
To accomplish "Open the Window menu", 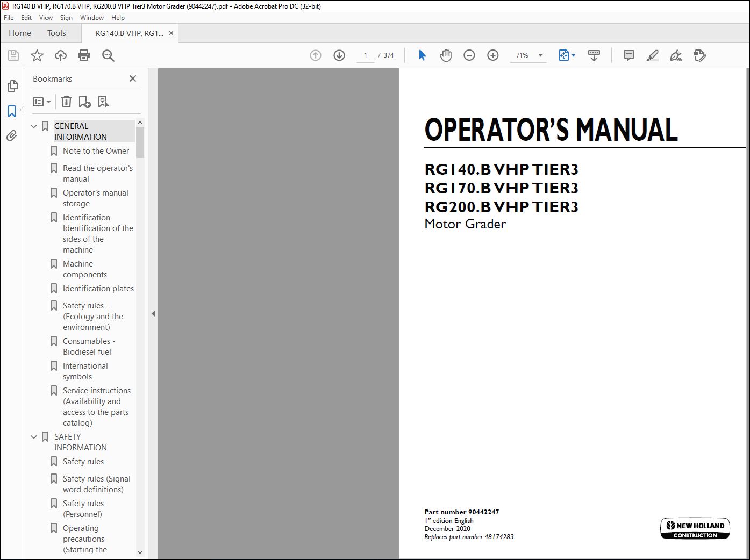I will (x=92, y=18).
